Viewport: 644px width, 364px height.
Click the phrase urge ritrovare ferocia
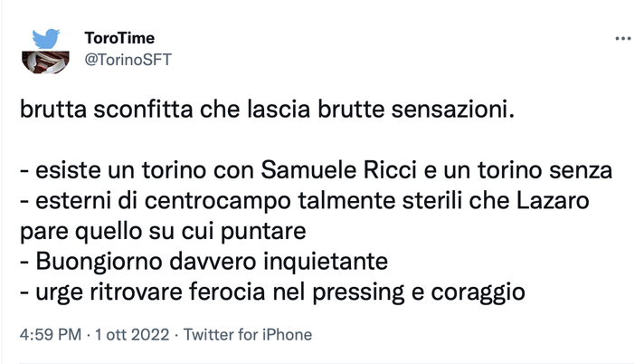pos(150,292)
